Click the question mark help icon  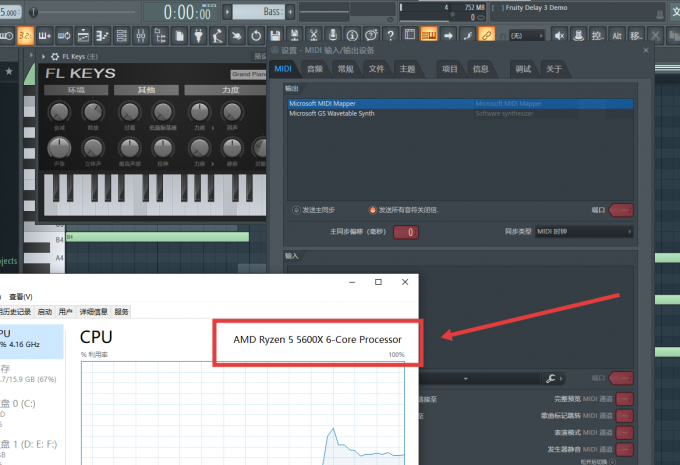coord(390,36)
